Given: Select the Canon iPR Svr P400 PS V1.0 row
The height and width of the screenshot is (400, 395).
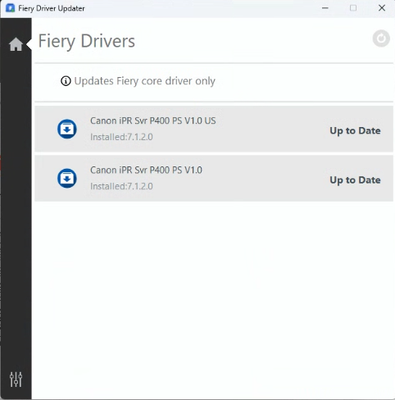Looking at the screenshot, I should (x=214, y=178).
